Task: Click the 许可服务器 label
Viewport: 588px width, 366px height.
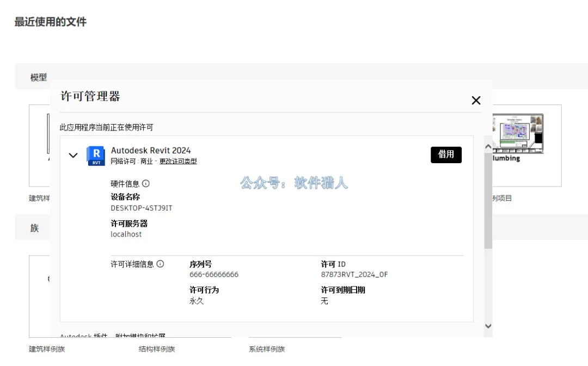Action: 129,224
